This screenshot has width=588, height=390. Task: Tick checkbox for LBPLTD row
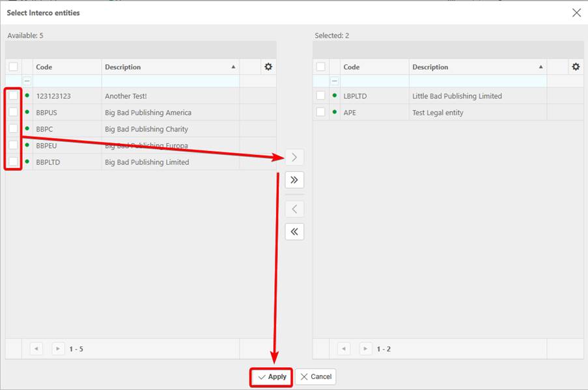pyautogui.click(x=320, y=96)
